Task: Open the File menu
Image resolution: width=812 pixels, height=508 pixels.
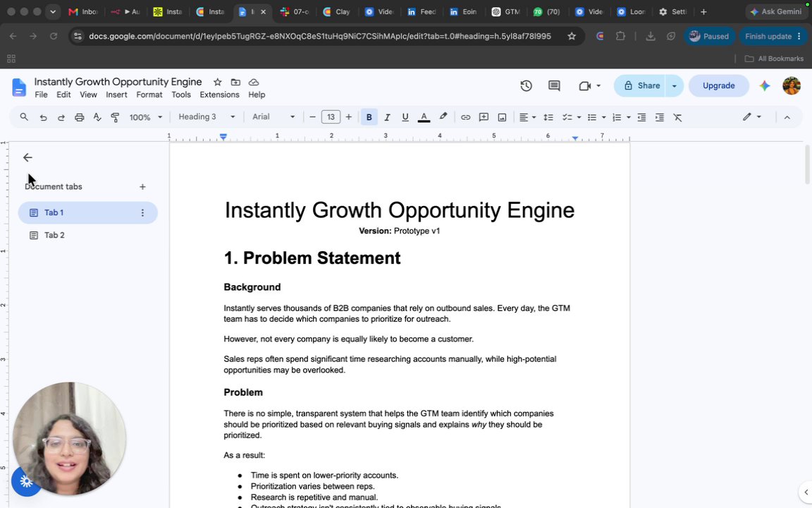Action: 41,95
